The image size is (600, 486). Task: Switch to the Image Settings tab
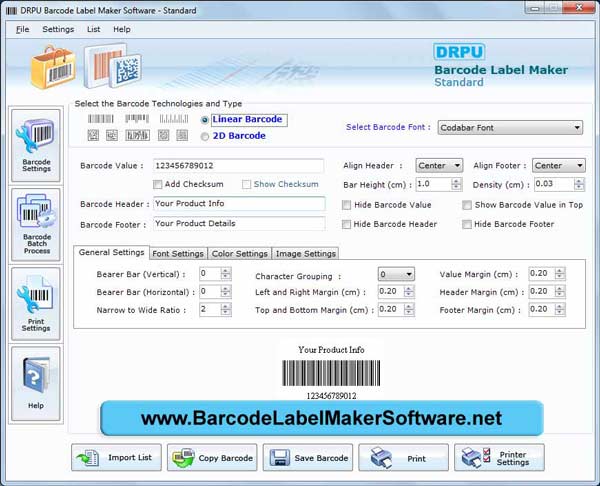(x=305, y=254)
